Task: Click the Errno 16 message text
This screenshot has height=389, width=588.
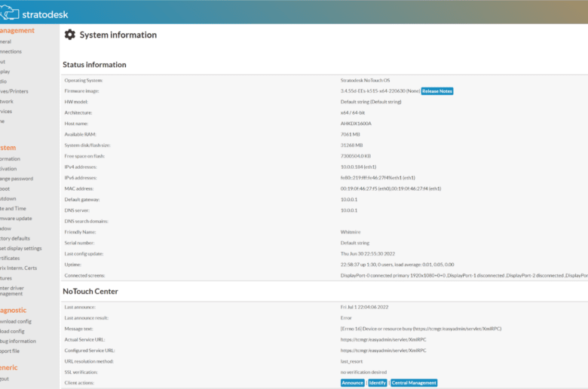Action: [421, 329]
